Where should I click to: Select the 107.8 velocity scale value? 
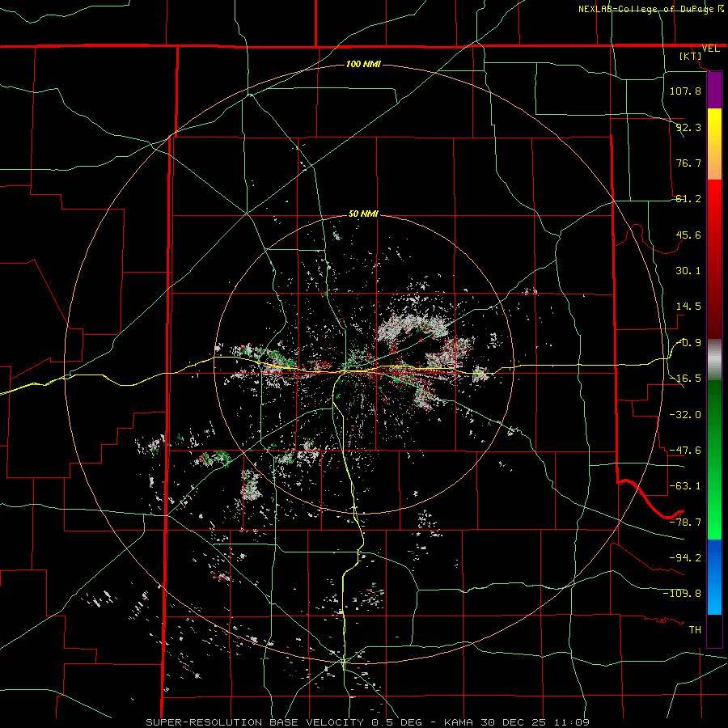[685, 91]
